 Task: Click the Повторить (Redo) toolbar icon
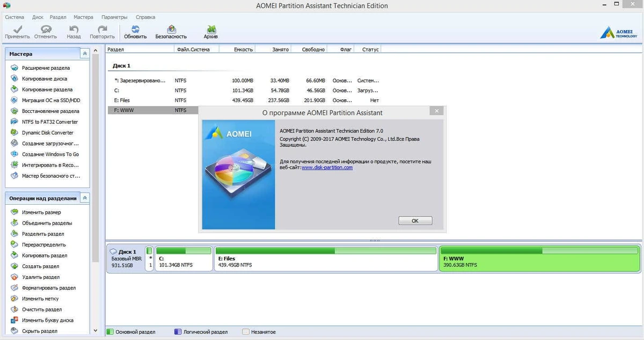(x=103, y=32)
